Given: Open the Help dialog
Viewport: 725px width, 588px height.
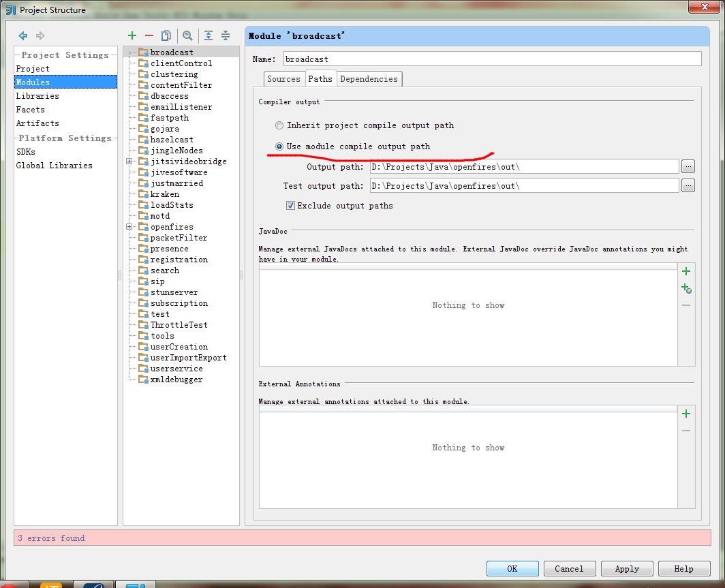Looking at the screenshot, I should click(683, 568).
